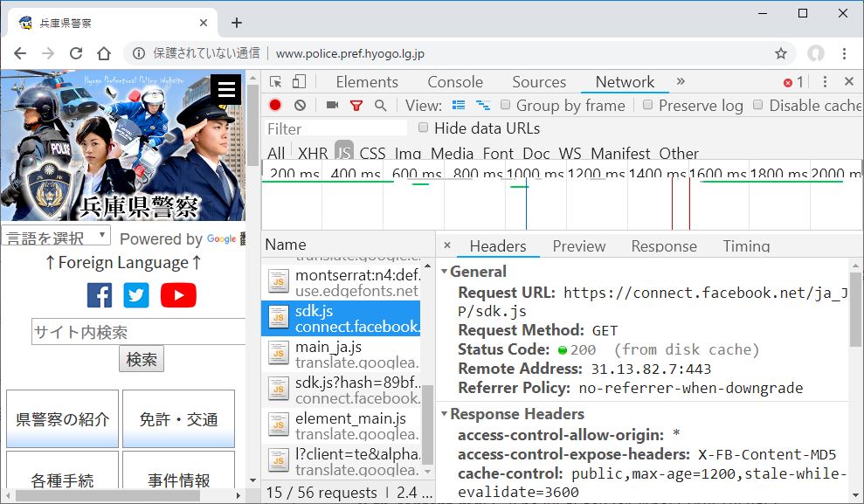The width and height of the screenshot is (864, 504).
Task: Collapse the General section
Action: click(444, 271)
